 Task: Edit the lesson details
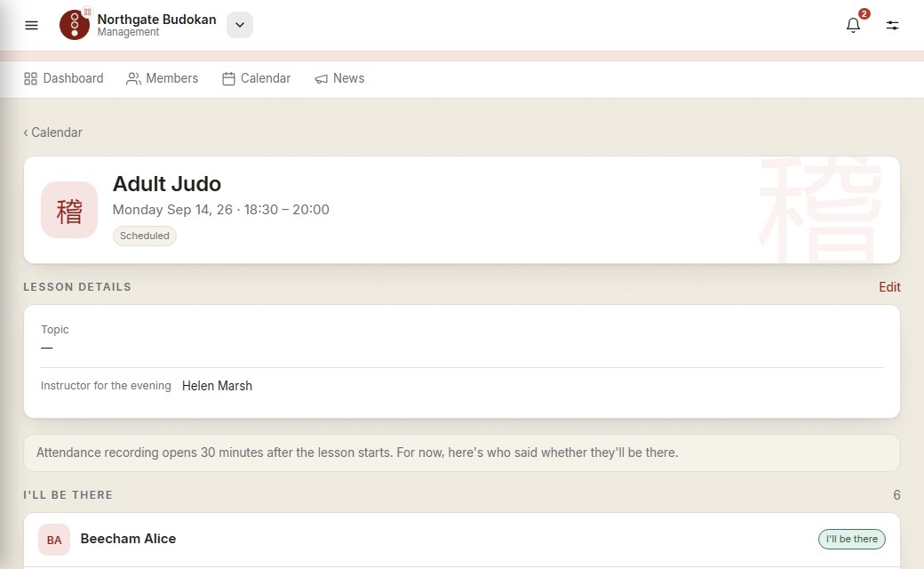pyautogui.click(x=889, y=286)
